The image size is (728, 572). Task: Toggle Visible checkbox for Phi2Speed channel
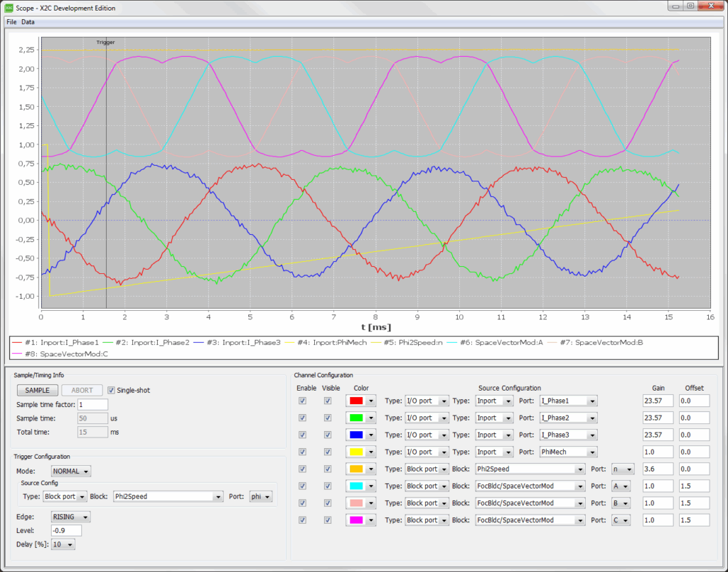point(328,469)
